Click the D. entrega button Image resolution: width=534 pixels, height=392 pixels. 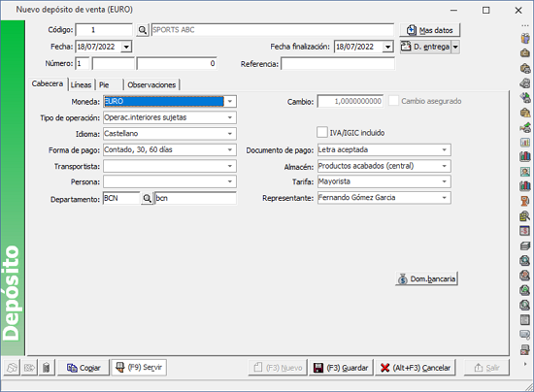click(425, 47)
